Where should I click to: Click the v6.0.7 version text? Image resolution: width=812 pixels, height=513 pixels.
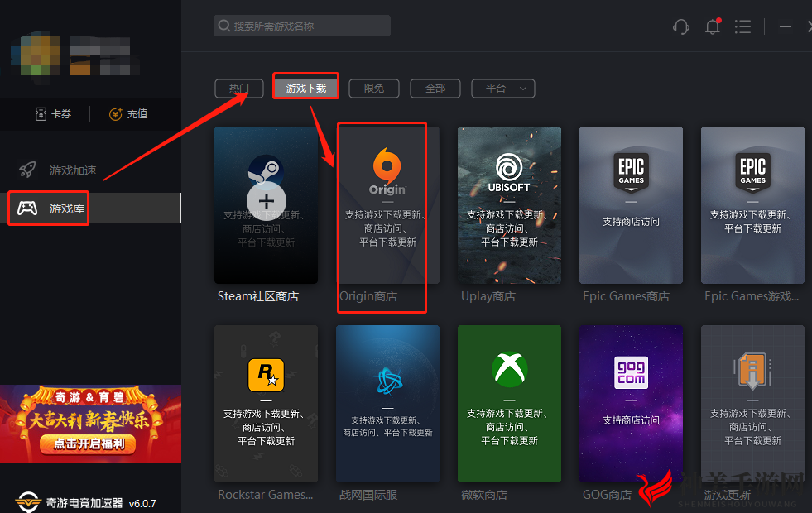(x=142, y=503)
